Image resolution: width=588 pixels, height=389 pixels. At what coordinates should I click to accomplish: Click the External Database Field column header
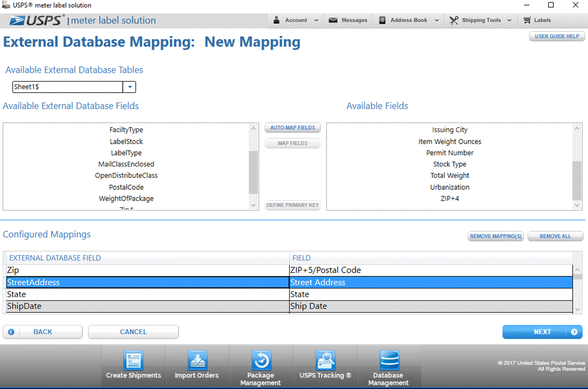click(148, 258)
